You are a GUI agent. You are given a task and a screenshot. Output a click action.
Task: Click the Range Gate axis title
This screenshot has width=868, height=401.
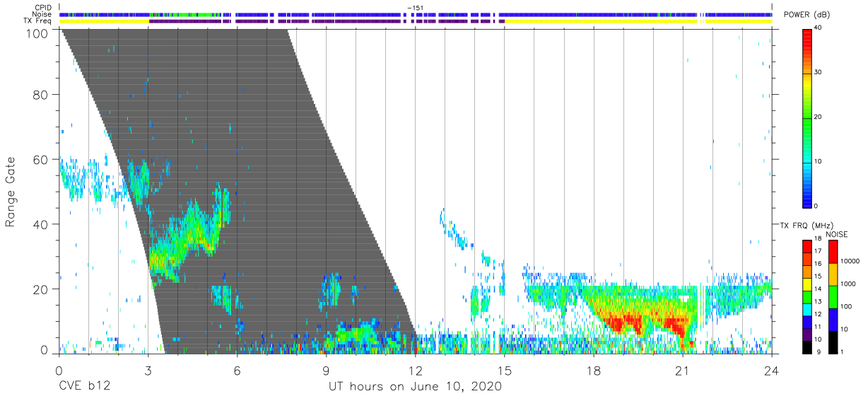(11, 192)
